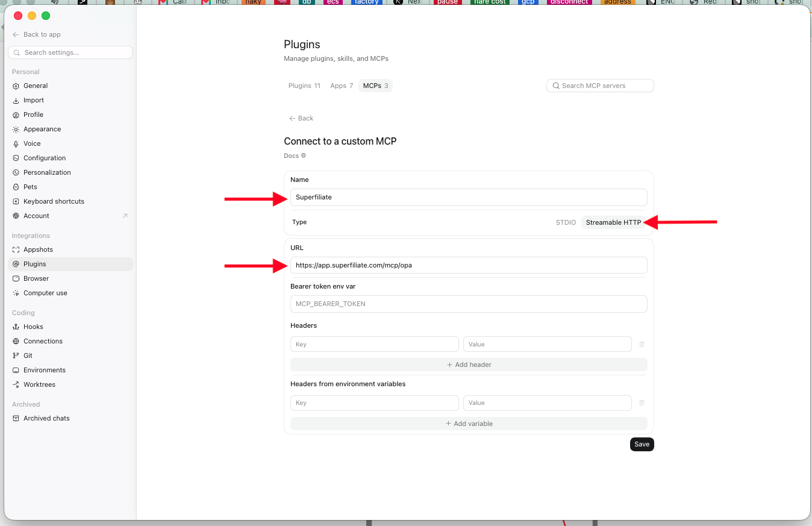Focus the Bearer token env var field

tap(469, 304)
